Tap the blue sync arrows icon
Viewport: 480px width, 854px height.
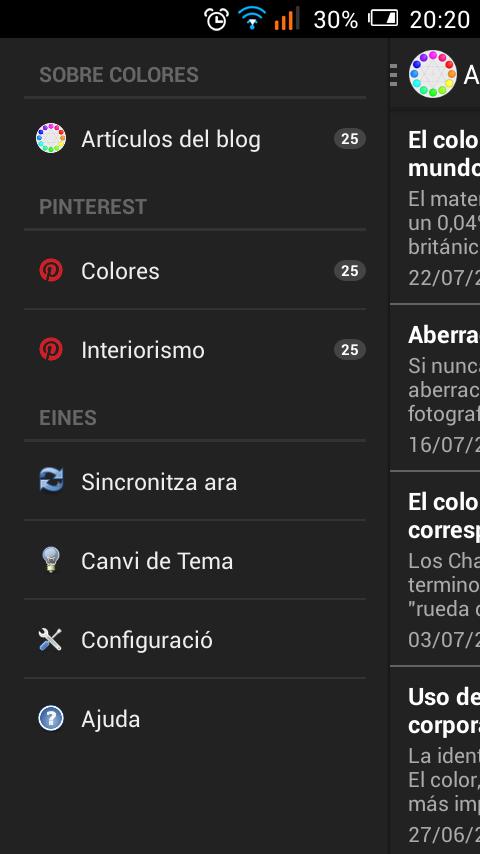51,481
